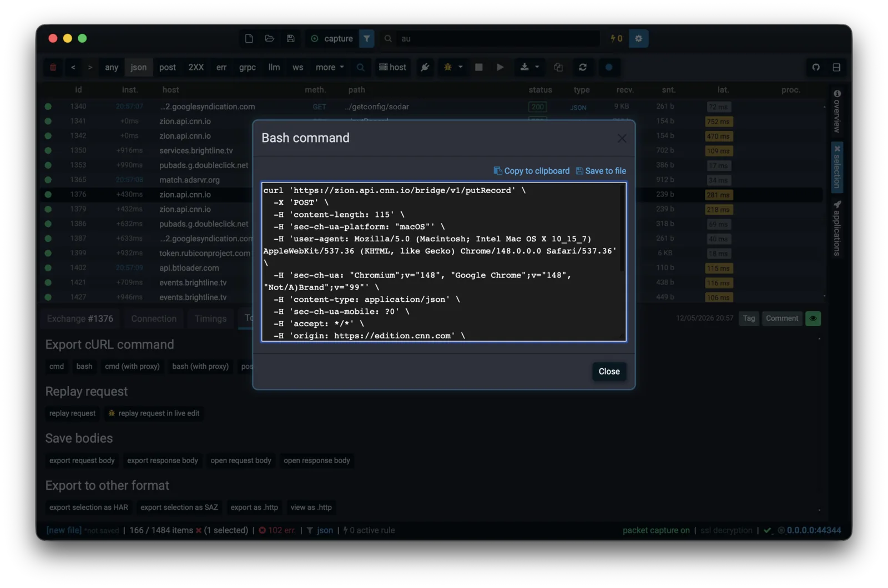
Task: Click the magnifier icon in filter bar
Action: coord(361,67)
